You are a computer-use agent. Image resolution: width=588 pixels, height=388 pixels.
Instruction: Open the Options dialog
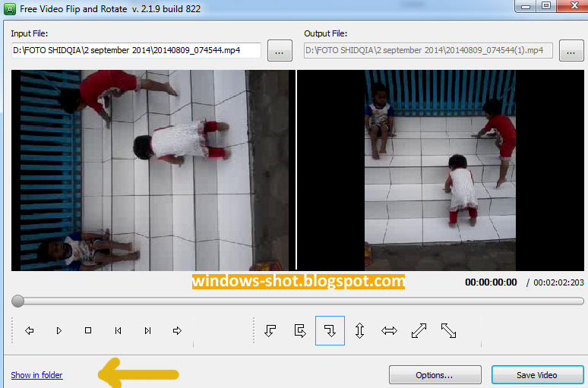coord(435,375)
